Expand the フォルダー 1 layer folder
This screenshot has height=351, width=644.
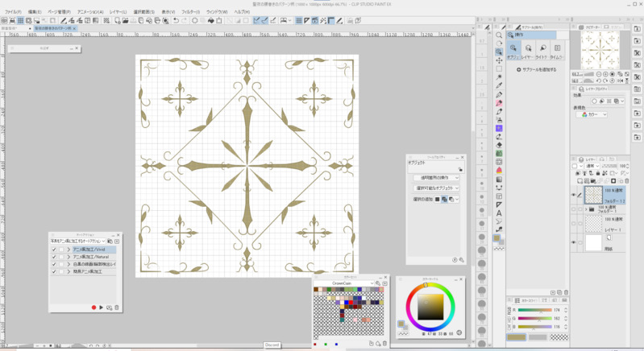[586, 209]
